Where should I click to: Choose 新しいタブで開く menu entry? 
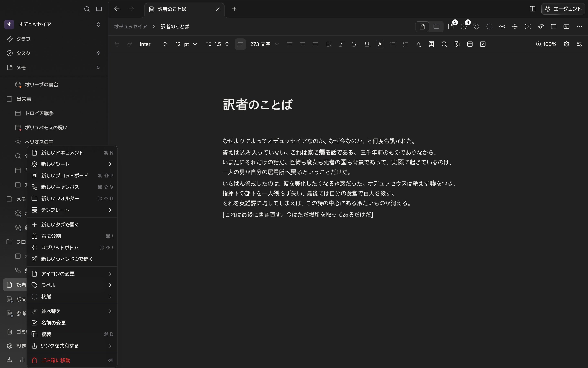[x=72, y=225]
